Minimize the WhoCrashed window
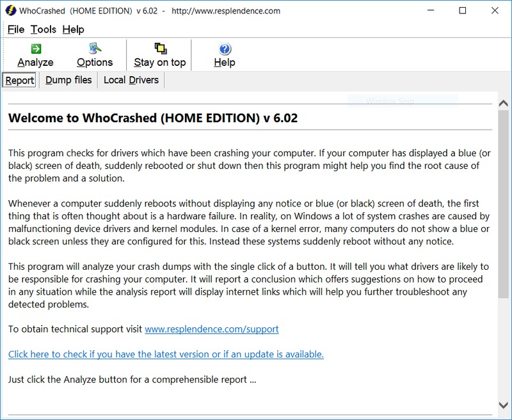This screenshot has height=420, width=512. click(x=433, y=11)
